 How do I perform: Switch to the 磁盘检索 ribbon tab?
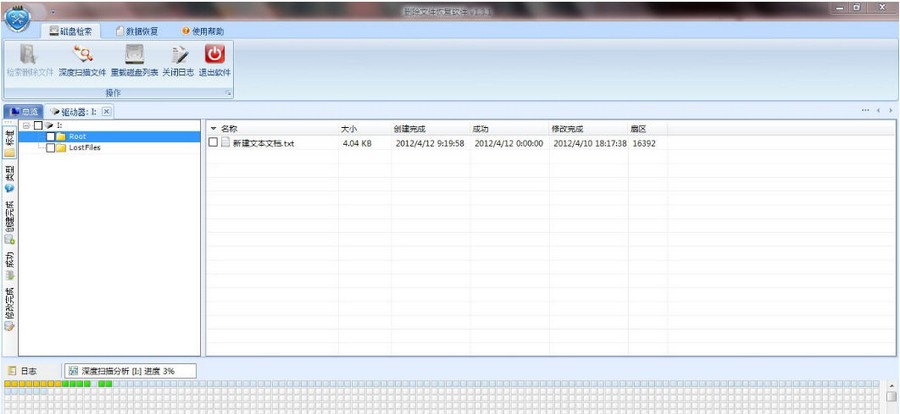click(x=71, y=31)
